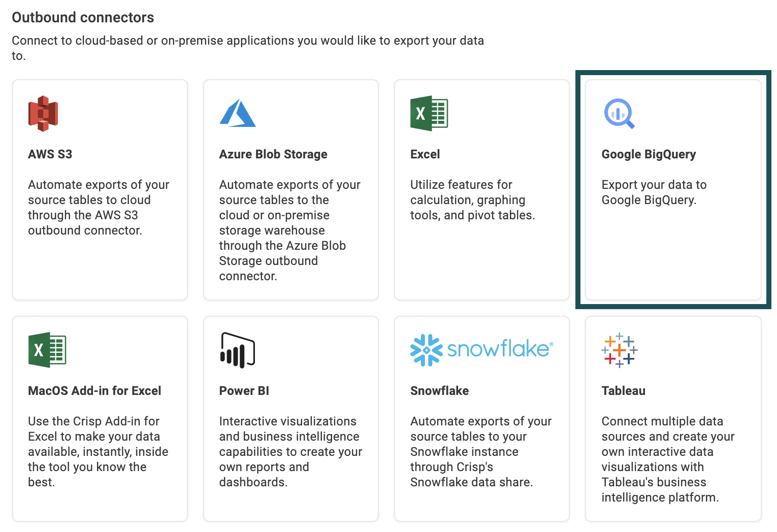Click the green Excel icon in Excel card

pos(429,113)
